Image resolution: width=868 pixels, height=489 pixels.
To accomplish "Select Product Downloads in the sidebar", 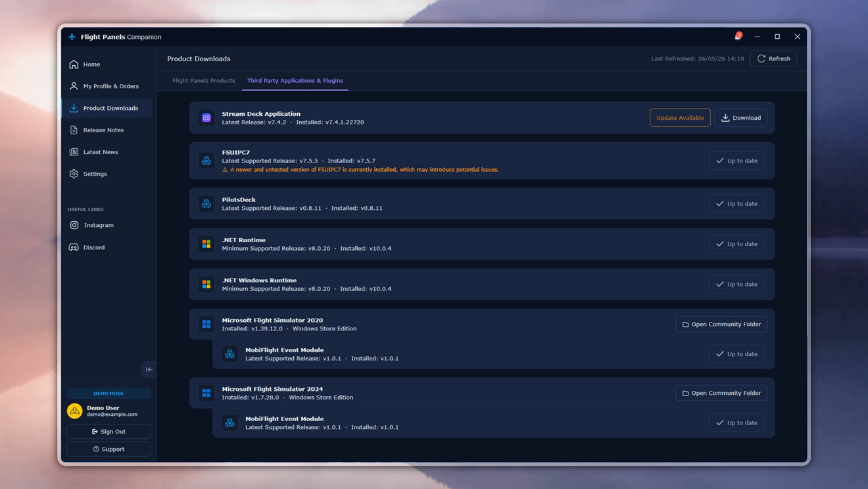I will click(107, 108).
